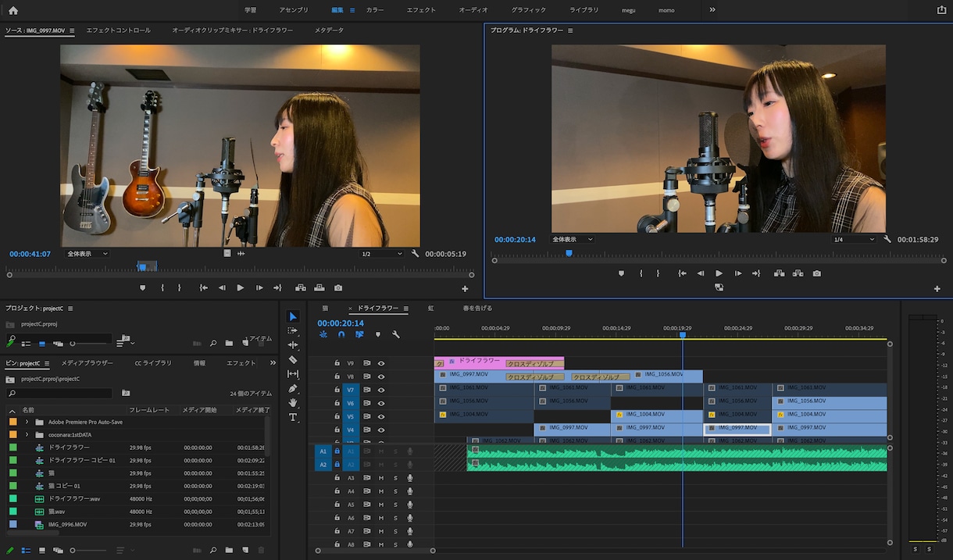This screenshot has height=560, width=953.
Task: Lock track V7
Action: tap(337, 390)
